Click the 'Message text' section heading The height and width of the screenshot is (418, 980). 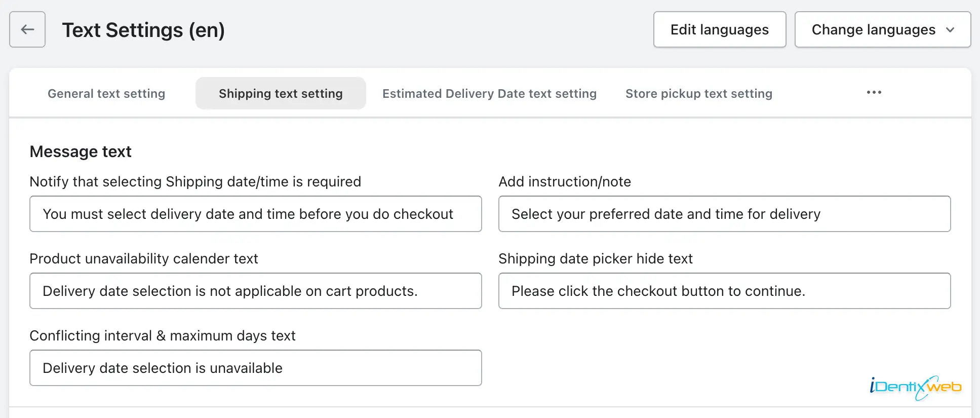click(x=81, y=151)
